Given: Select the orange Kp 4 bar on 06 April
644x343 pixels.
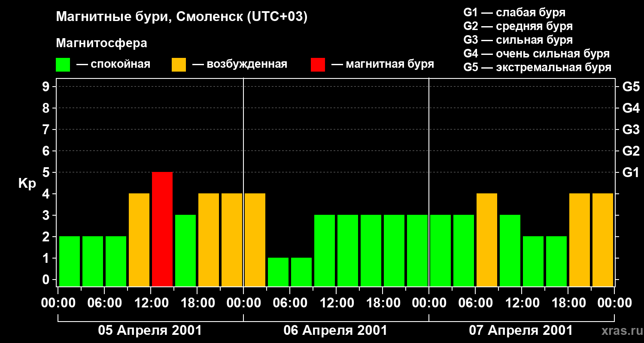Looking at the screenshot, I should [x=255, y=240].
